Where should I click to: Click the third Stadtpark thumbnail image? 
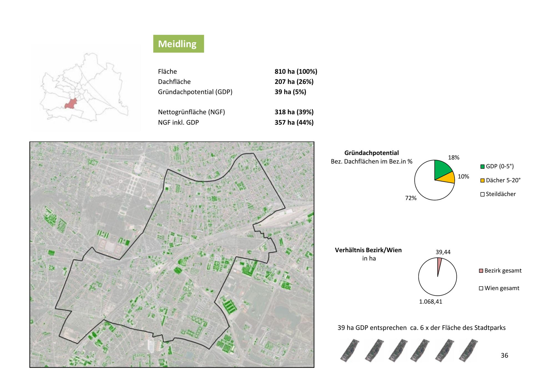[398, 350]
